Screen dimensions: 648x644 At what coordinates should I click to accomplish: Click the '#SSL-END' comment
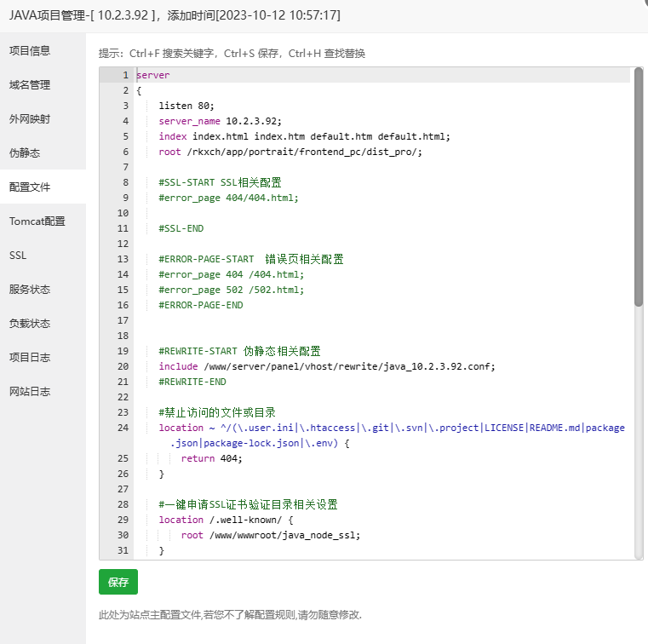click(x=181, y=228)
